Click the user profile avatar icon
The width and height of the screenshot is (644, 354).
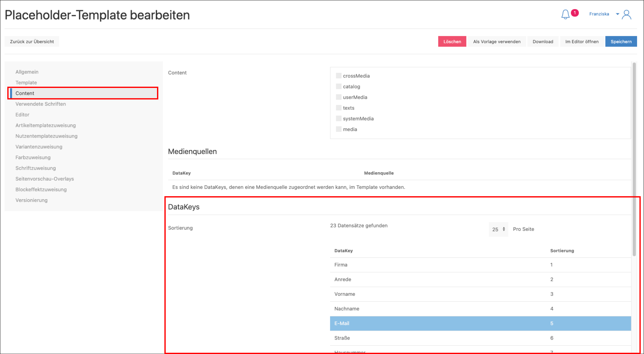[x=627, y=15]
